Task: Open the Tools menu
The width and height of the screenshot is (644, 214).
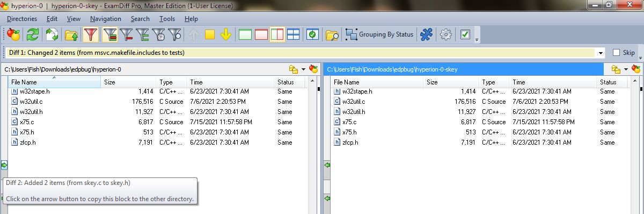Action: [x=167, y=19]
